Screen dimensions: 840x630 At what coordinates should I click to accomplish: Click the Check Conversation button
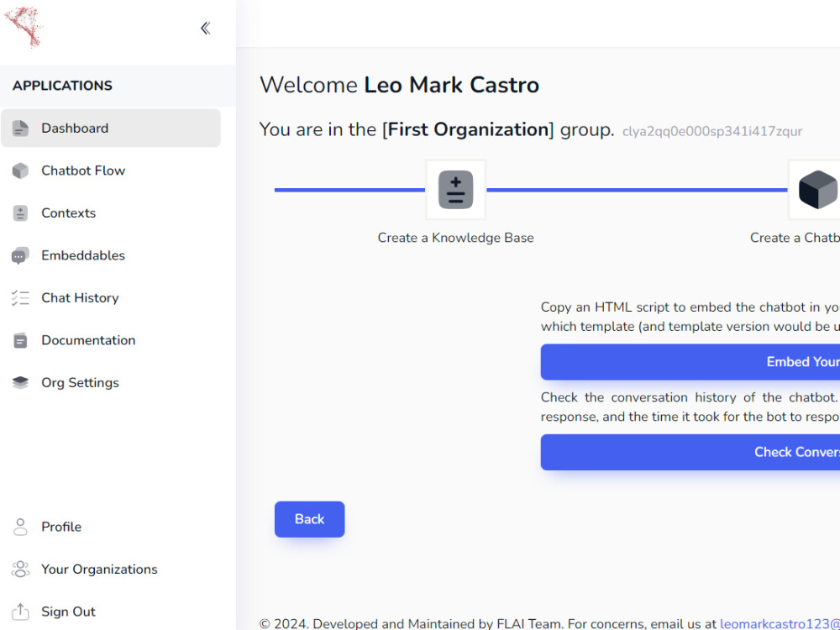[690, 452]
